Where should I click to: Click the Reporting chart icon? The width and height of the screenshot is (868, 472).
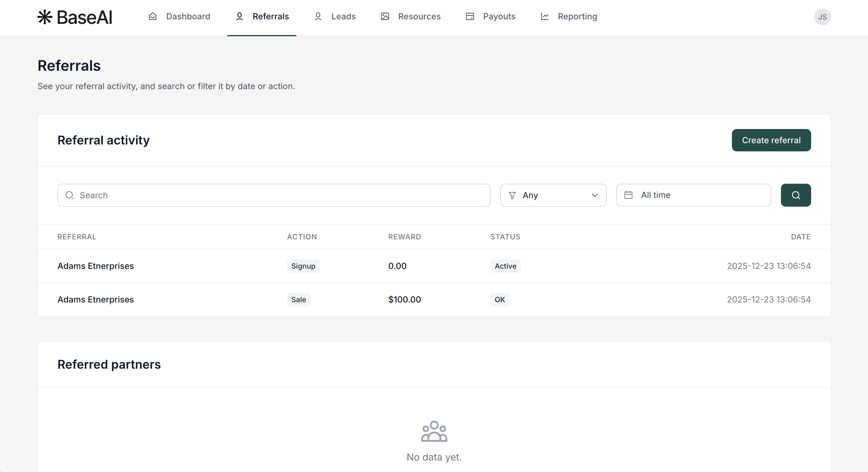544,17
